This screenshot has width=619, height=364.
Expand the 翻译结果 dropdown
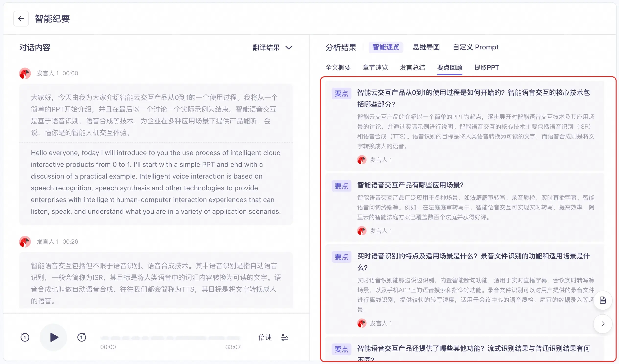pyautogui.click(x=272, y=48)
